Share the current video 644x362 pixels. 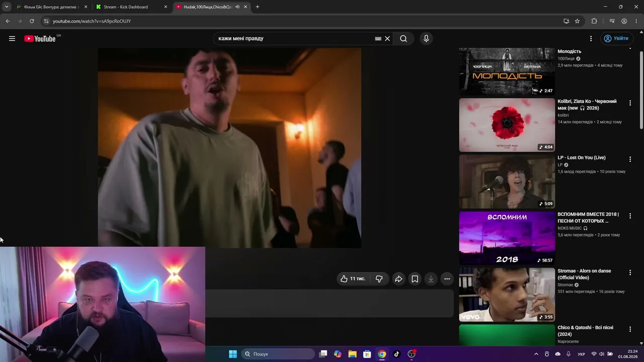pos(398,279)
